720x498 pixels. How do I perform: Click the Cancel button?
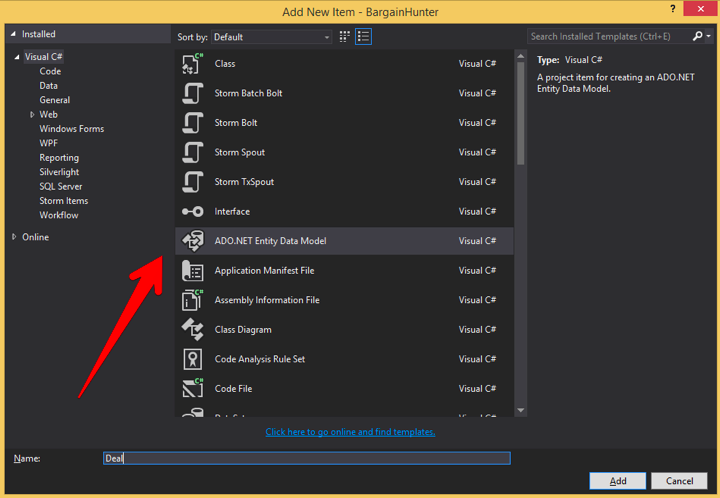pyautogui.click(x=679, y=481)
